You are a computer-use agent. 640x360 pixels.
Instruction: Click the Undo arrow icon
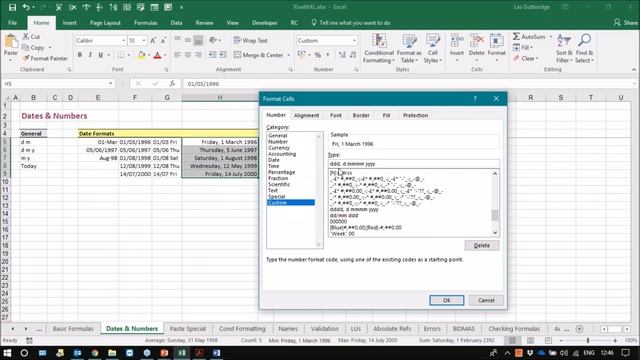26,7
